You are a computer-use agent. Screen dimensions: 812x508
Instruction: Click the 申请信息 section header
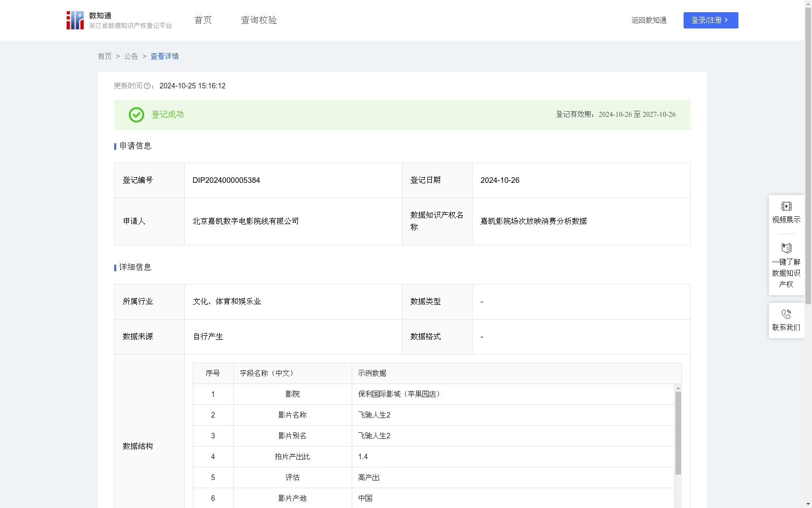click(134, 146)
